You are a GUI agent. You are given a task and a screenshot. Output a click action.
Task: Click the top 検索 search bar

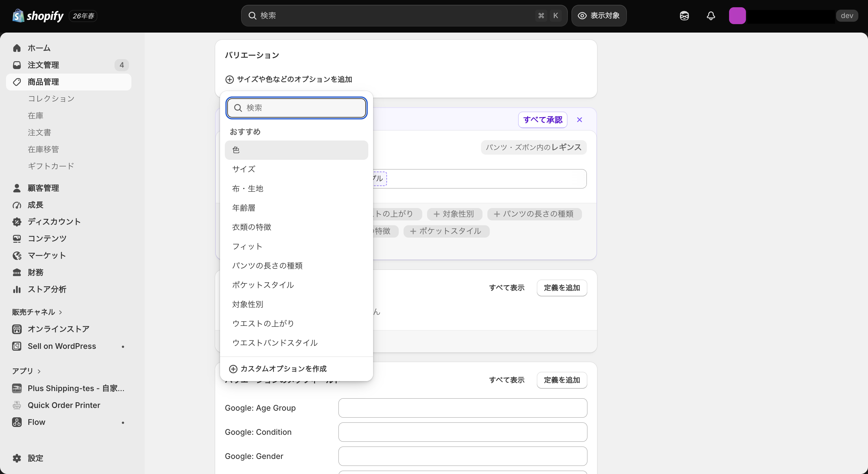click(x=404, y=15)
